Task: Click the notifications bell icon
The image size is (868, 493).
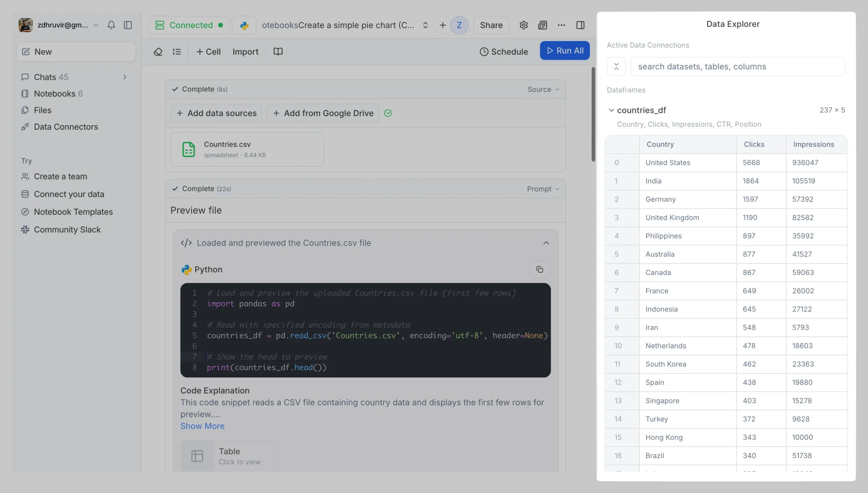Action: (111, 25)
